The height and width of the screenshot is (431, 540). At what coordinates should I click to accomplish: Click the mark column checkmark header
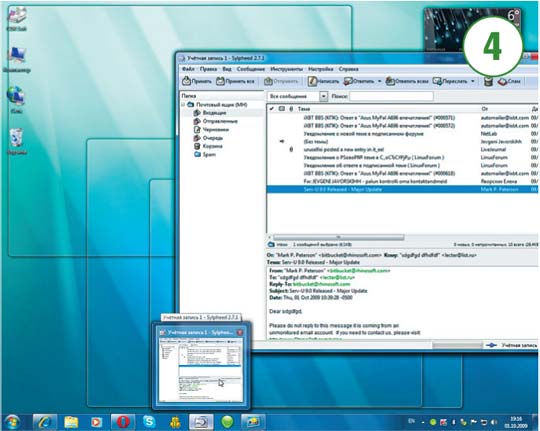271,109
